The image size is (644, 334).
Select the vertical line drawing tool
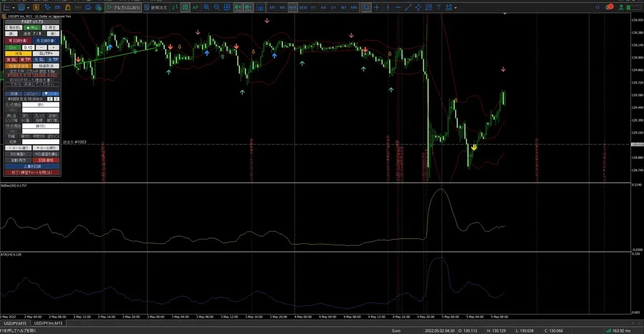coord(388,8)
